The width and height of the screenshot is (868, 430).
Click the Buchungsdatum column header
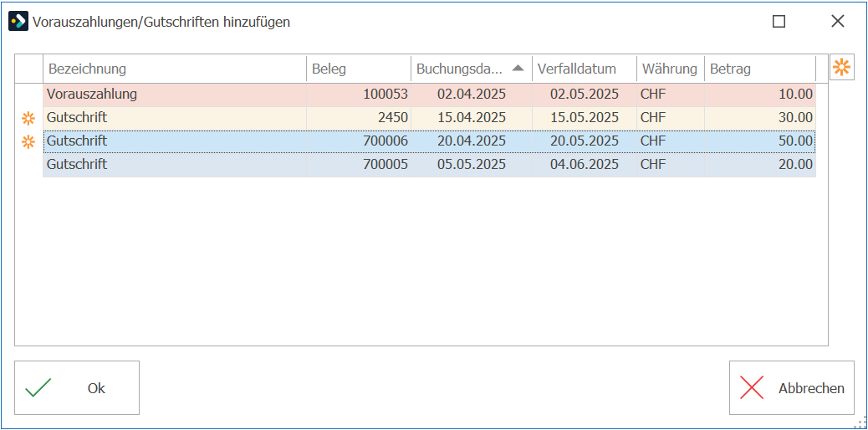[472, 69]
